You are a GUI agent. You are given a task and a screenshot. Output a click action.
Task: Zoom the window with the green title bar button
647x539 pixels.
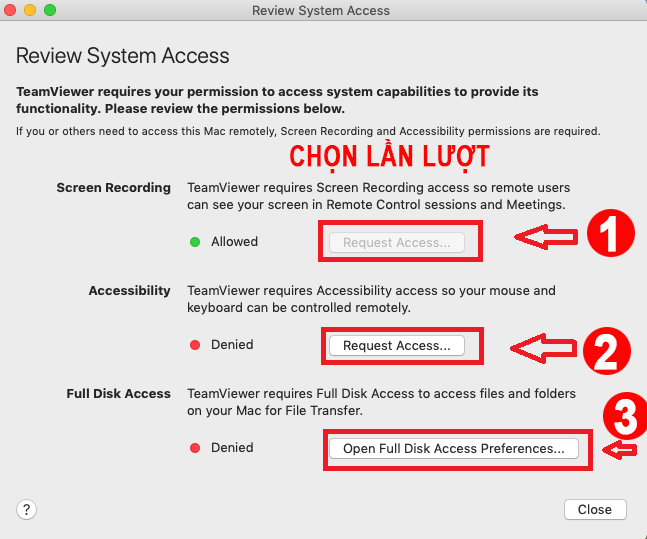pos(50,10)
